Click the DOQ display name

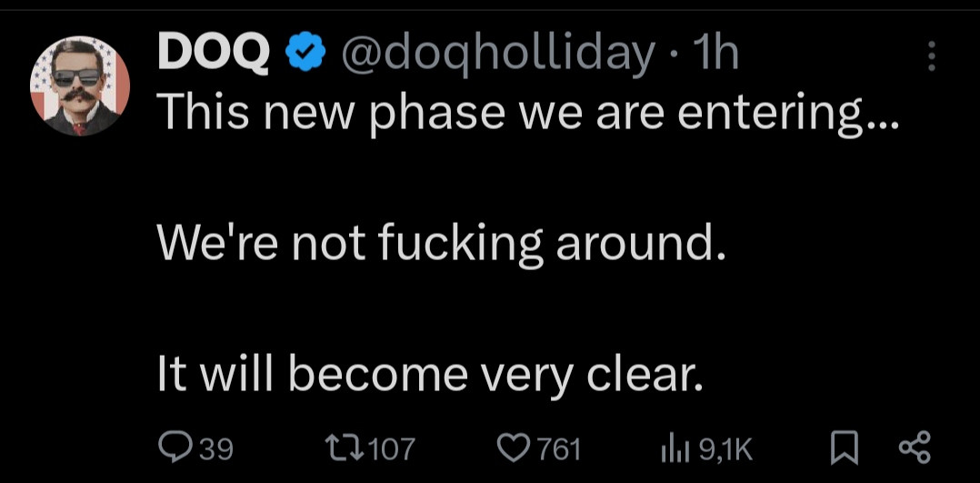click(x=213, y=56)
